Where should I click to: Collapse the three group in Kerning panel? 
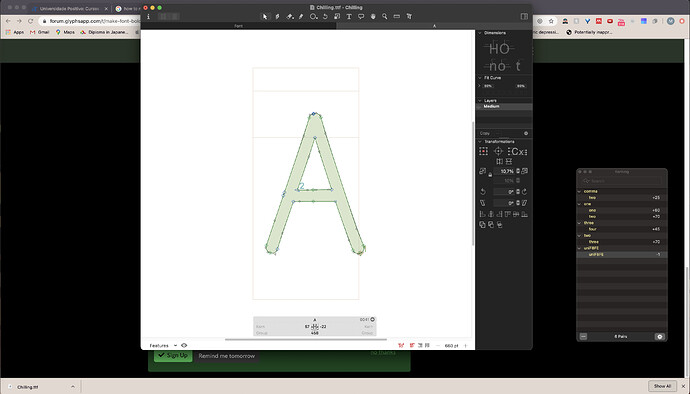(579, 223)
